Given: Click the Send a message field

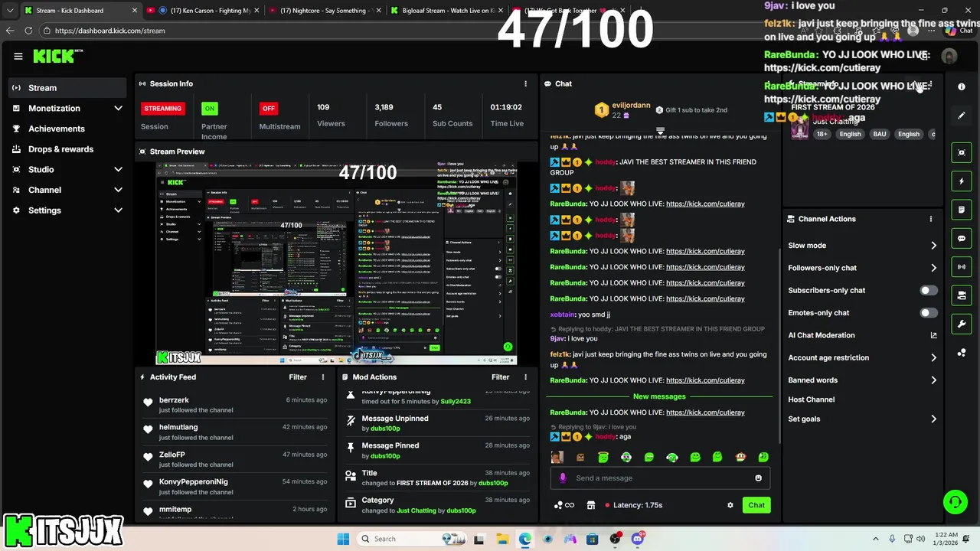Looking at the screenshot, I should click(x=660, y=478).
